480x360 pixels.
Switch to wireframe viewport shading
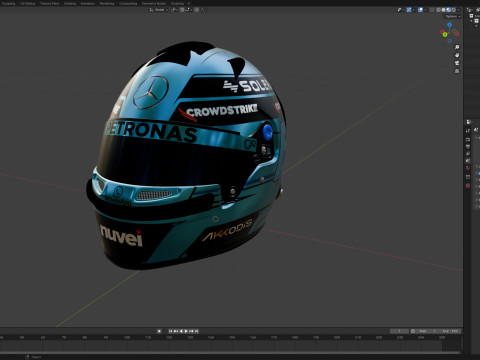tap(438, 10)
